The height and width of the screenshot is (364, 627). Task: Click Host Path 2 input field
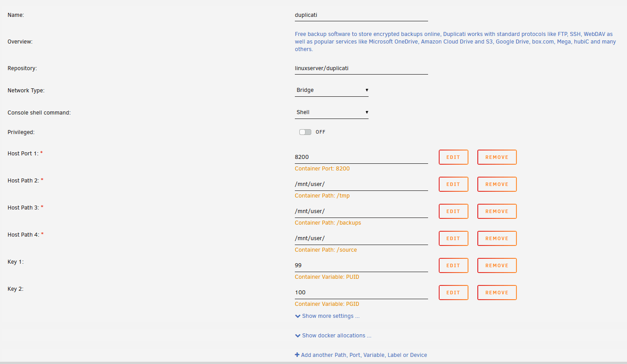[x=361, y=184]
